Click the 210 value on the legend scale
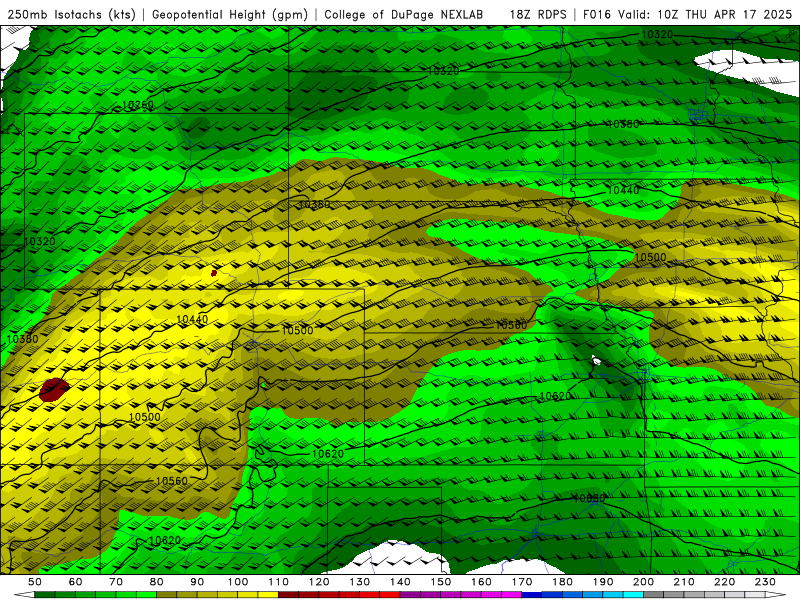The image size is (800, 600). coord(684,582)
